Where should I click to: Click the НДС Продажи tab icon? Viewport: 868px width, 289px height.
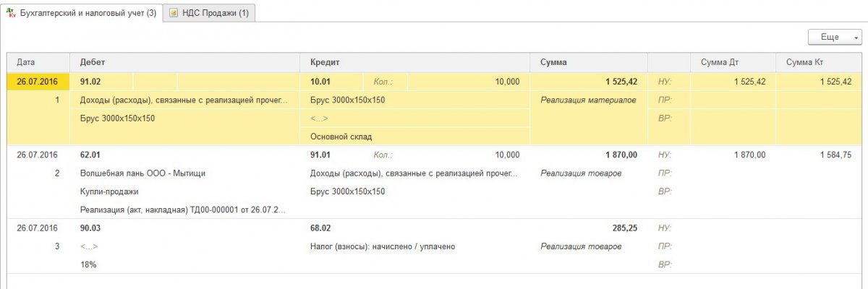pos(174,13)
